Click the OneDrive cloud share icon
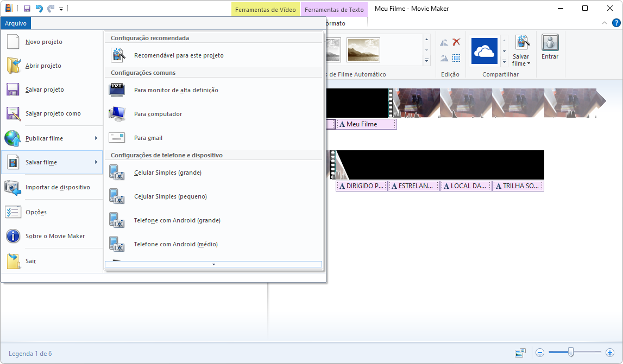The width and height of the screenshot is (623, 364). pos(484,51)
